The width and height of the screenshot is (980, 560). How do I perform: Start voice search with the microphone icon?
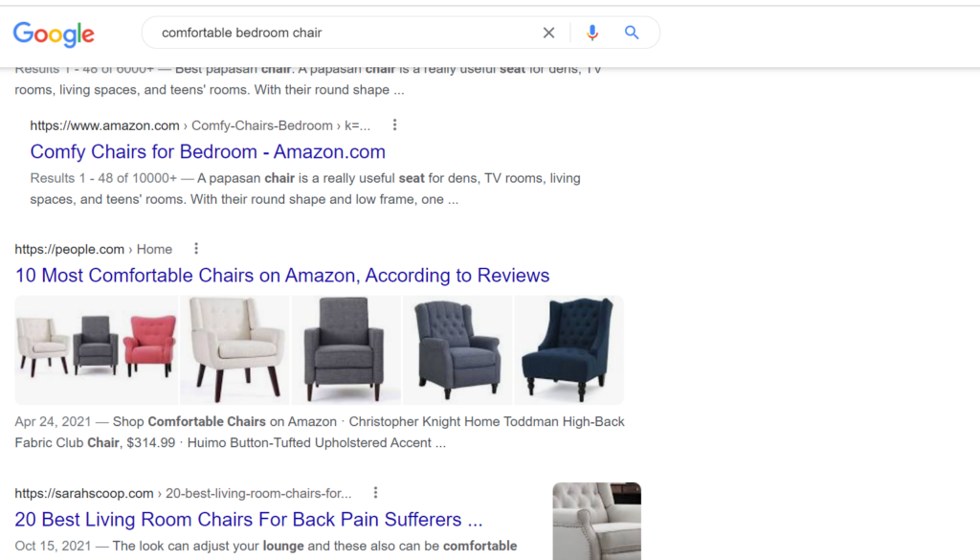[x=591, y=33]
